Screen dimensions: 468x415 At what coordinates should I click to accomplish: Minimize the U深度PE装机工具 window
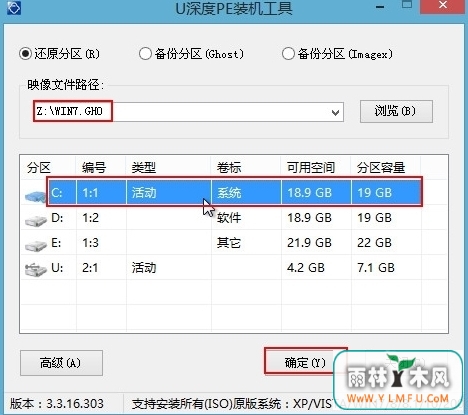(x=380, y=7)
